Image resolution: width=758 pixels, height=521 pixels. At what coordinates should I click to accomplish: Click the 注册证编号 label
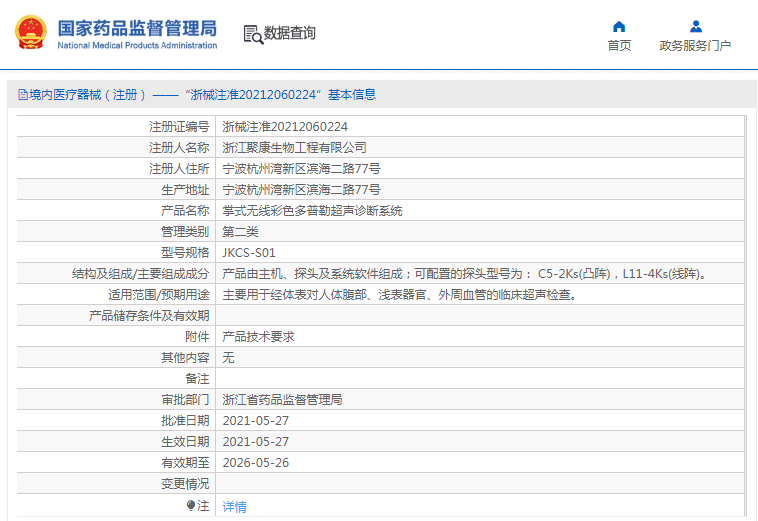(x=179, y=127)
